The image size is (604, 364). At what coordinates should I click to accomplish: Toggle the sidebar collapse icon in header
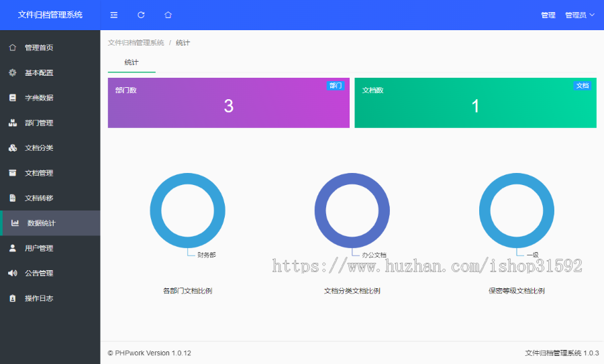pos(113,15)
